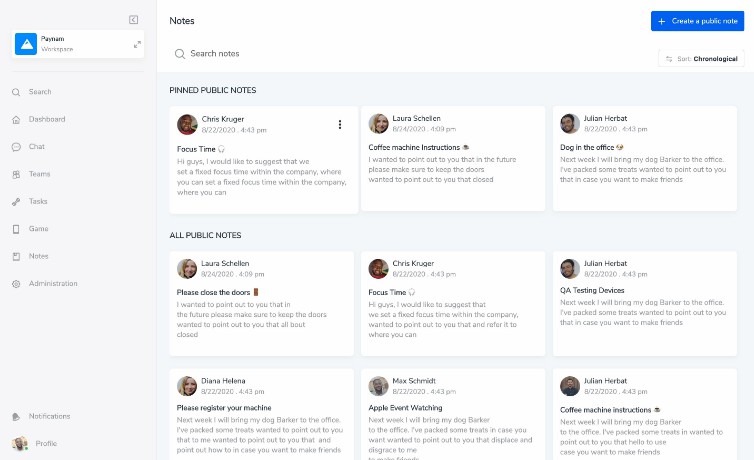Image resolution: width=754 pixels, height=460 pixels.
Task: Go to the Dashboard home icon
Action: 16,120
